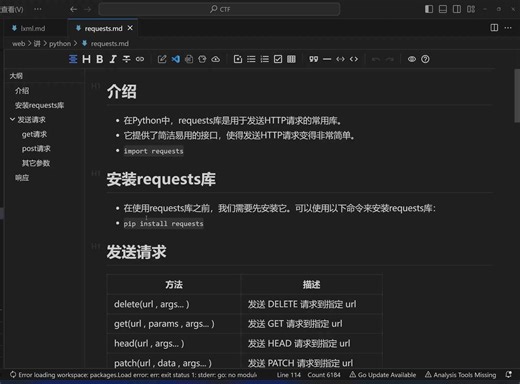
Task: Click the CTF command center search box
Action: click(x=219, y=9)
